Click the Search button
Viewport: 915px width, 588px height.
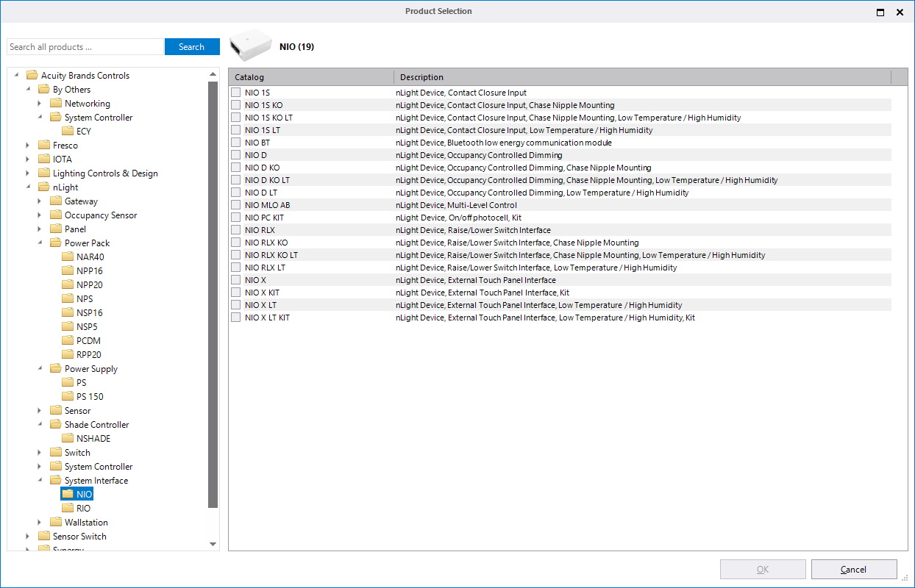tap(192, 47)
